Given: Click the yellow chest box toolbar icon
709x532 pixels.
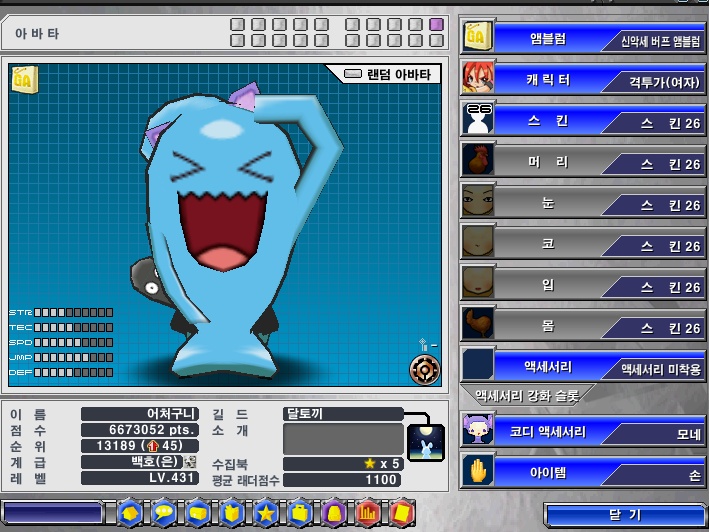Looking at the screenshot, I should click(198, 513).
